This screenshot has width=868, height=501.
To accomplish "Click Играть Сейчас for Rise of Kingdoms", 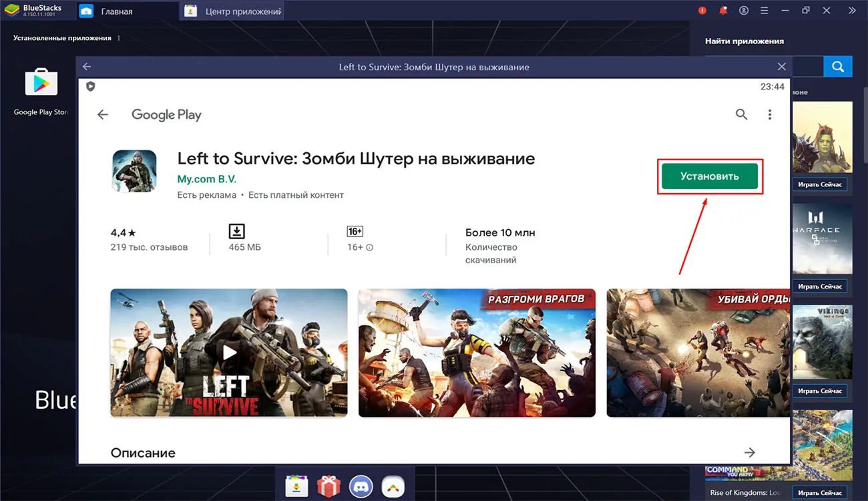I will coord(820,493).
